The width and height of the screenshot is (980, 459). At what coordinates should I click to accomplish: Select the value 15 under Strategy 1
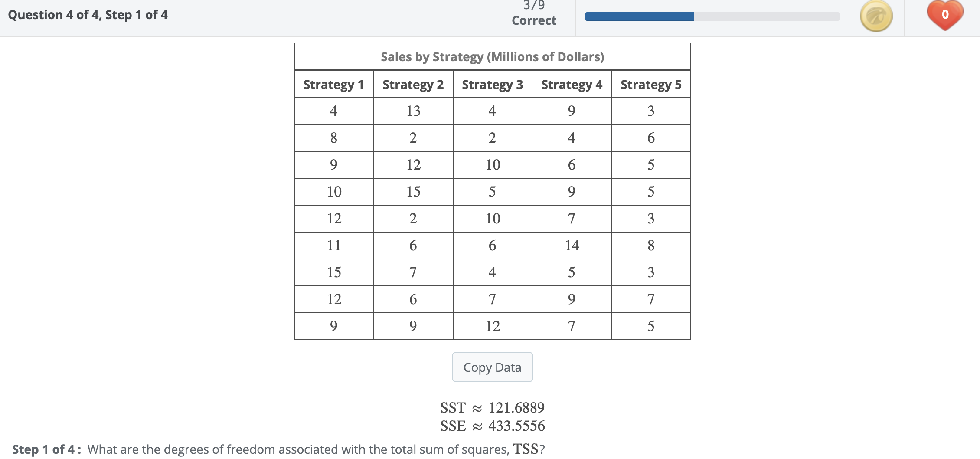(333, 272)
